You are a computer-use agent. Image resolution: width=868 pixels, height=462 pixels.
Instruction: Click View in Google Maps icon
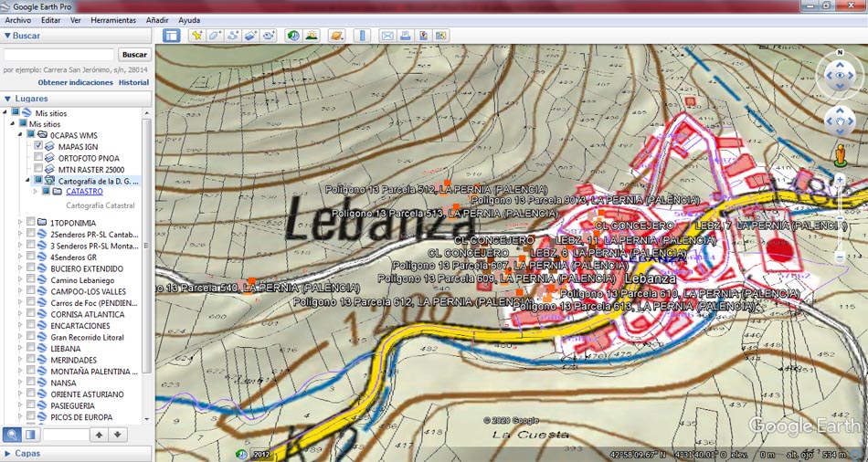click(441, 36)
